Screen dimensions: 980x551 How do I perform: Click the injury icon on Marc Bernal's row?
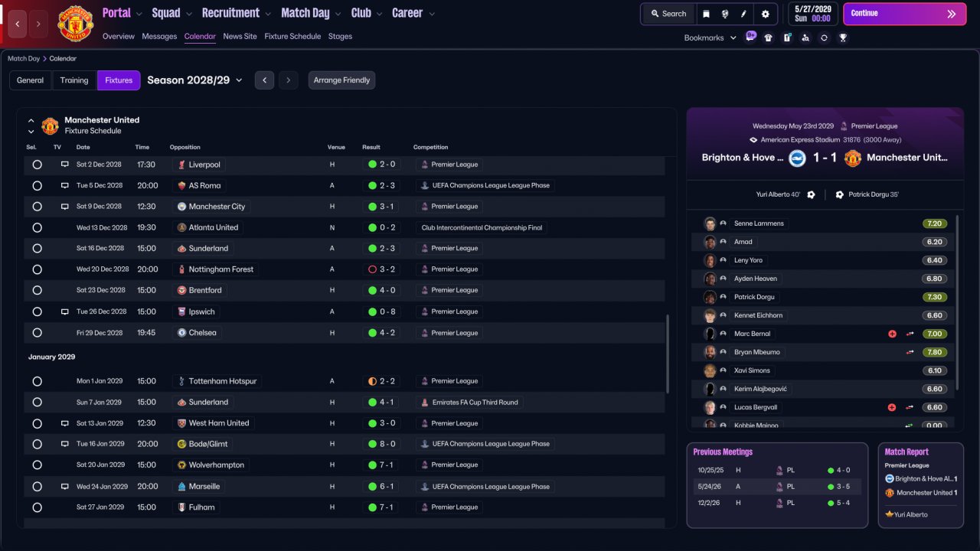[x=892, y=334]
